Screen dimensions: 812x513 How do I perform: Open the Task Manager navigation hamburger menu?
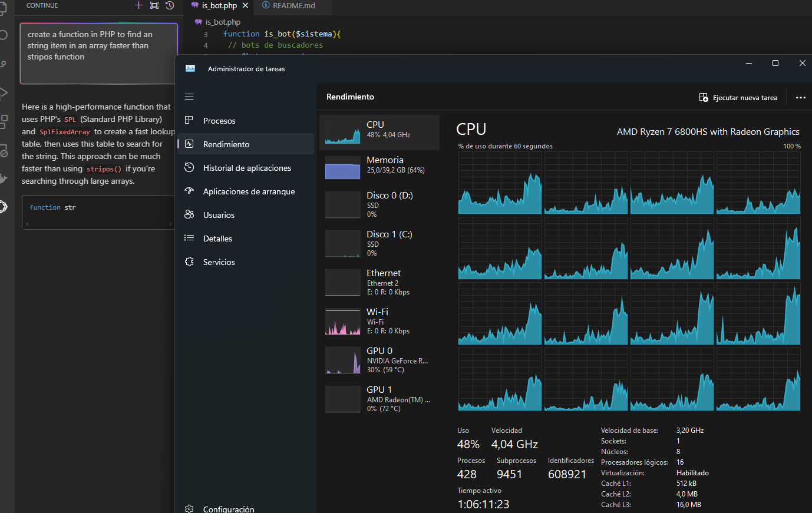tap(189, 97)
